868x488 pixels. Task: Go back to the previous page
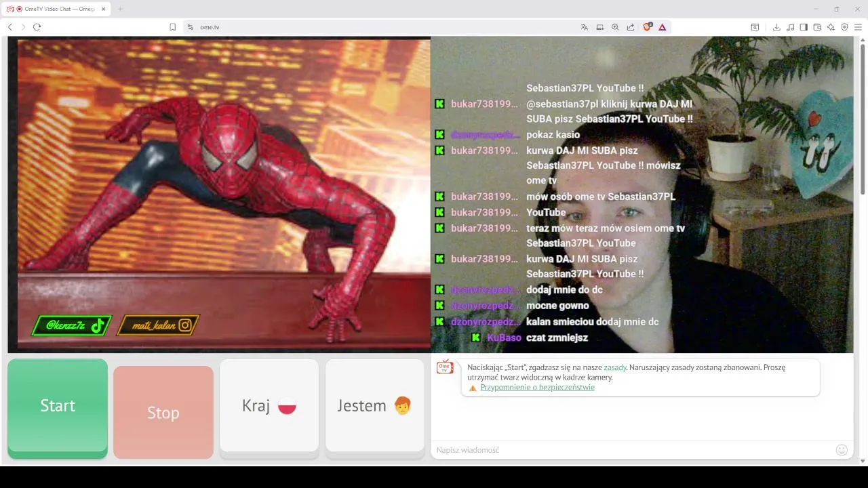(10, 27)
